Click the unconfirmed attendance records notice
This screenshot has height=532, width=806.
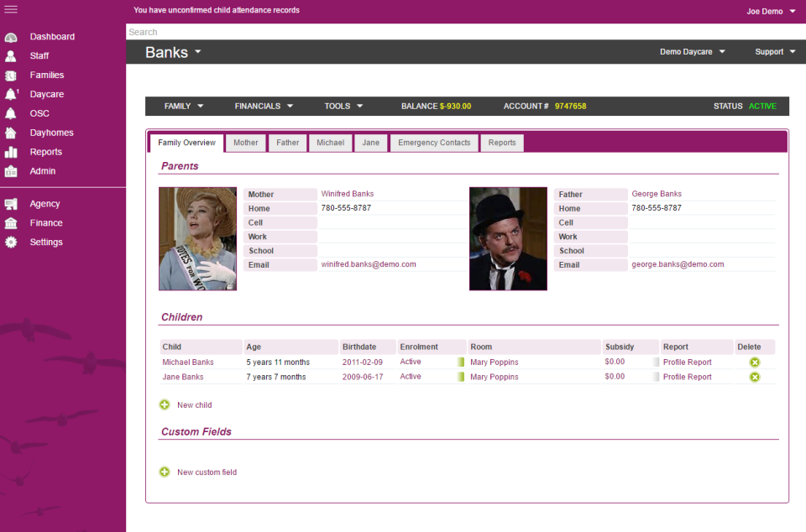click(x=217, y=10)
